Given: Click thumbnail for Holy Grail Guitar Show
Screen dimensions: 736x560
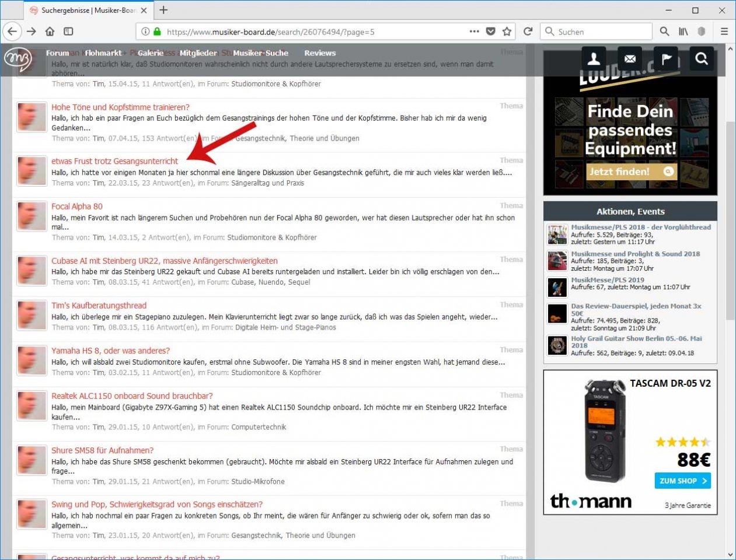Looking at the screenshot, I should (557, 345).
